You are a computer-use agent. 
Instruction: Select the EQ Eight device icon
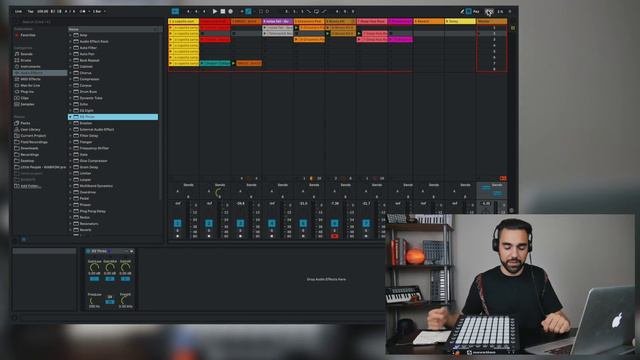pos(76,111)
